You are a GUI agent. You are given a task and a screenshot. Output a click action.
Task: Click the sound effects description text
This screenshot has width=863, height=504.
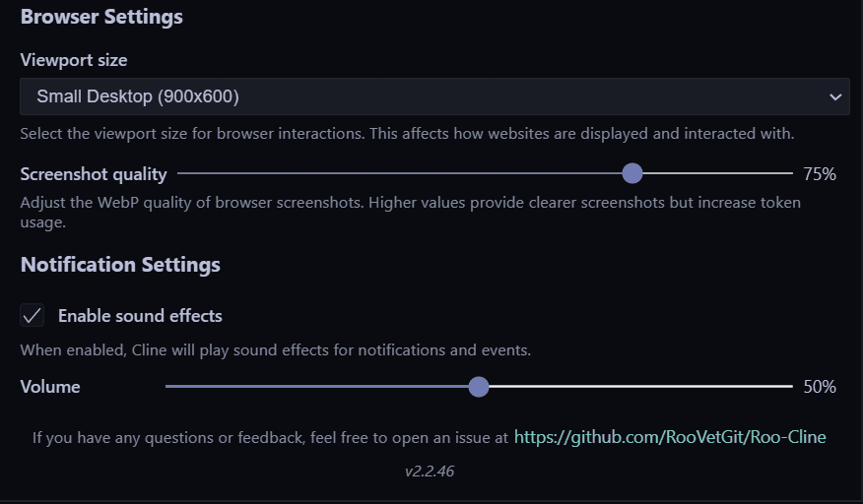pyautogui.click(x=275, y=349)
